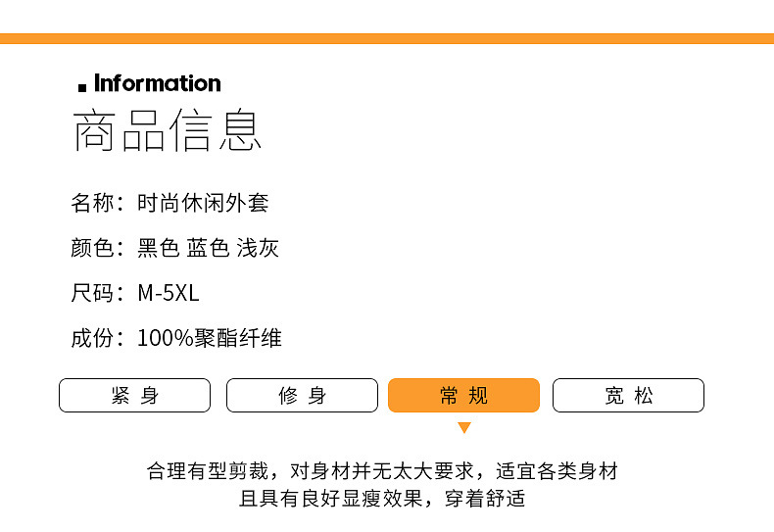Pick the 宽松 fit button
Screen dimensions: 774x532
[x=628, y=396]
